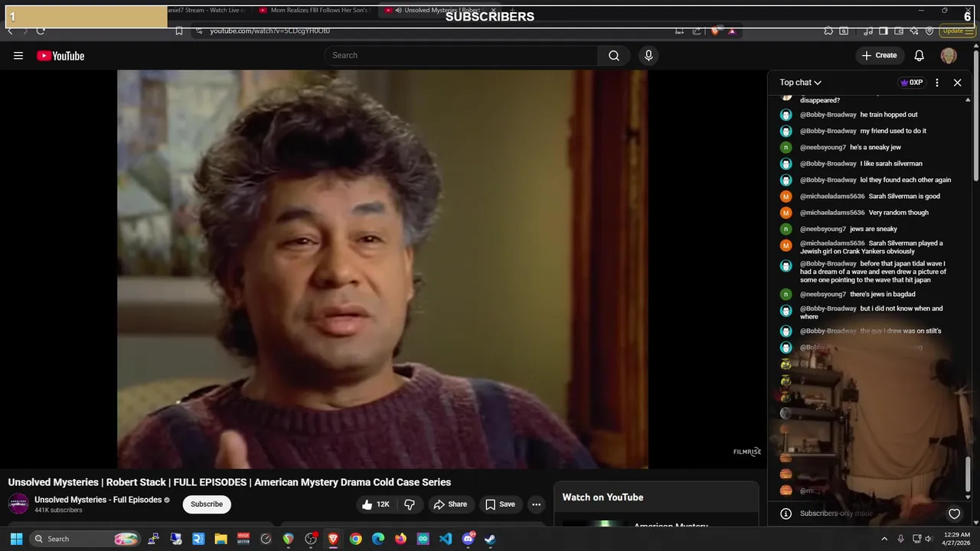This screenshot has height=551, width=980.
Task: Click the taskbar microphone tray icon
Action: [x=900, y=539]
